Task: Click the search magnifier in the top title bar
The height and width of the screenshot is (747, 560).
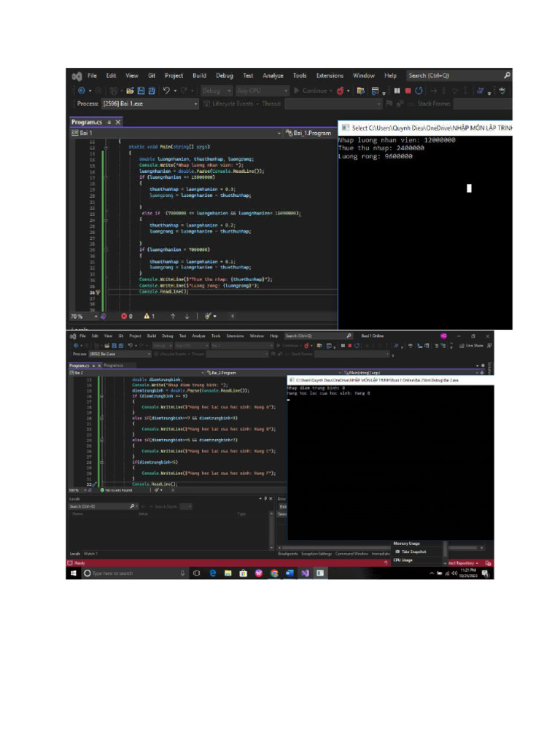Action: (507, 75)
